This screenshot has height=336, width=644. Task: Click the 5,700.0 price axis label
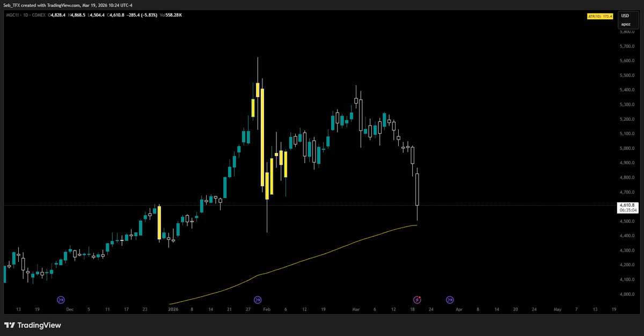[628, 46]
